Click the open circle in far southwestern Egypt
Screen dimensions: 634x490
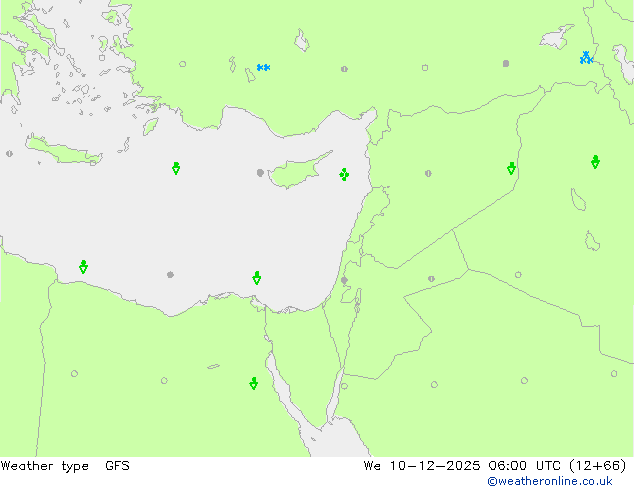[x=74, y=373]
